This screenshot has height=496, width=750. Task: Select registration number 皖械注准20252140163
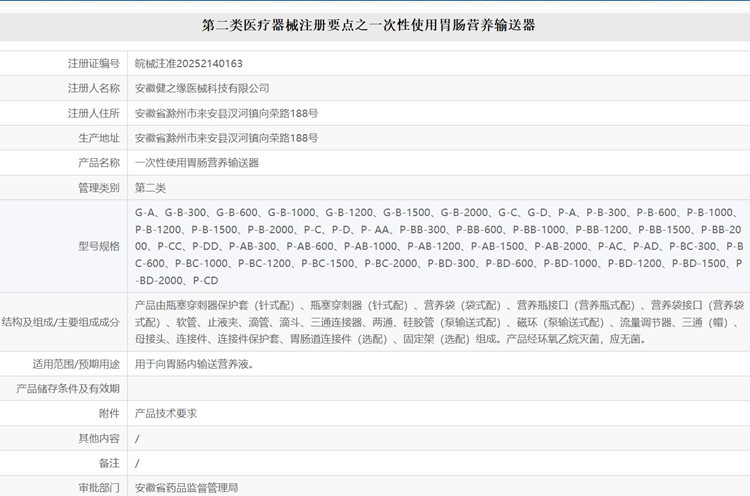click(x=188, y=63)
